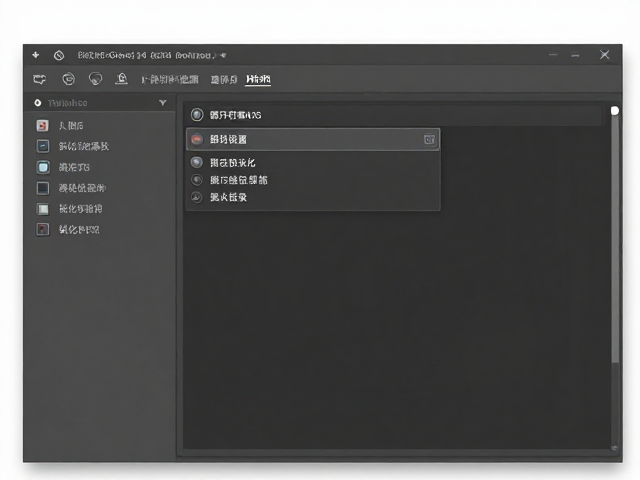Close the window with the X button

(x=604, y=55)
